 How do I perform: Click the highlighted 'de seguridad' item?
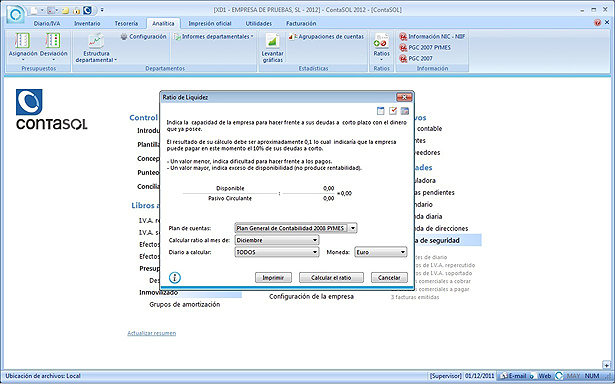point(447,240)
